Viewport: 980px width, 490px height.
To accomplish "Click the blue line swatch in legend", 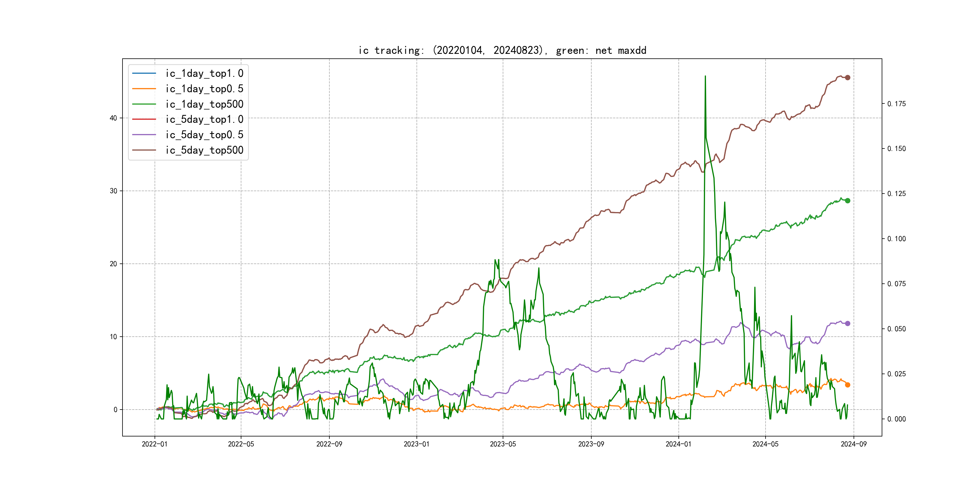I will tap(144, 73).
